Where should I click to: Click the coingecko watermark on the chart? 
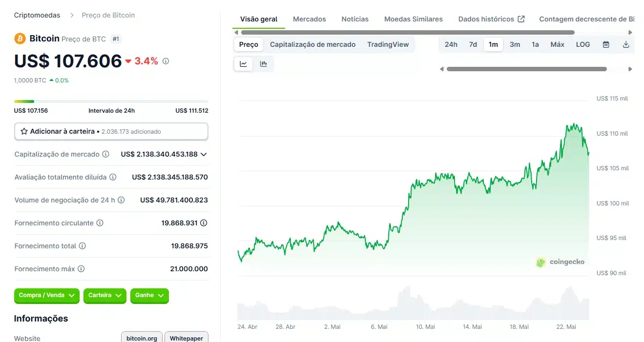(560, 262)
